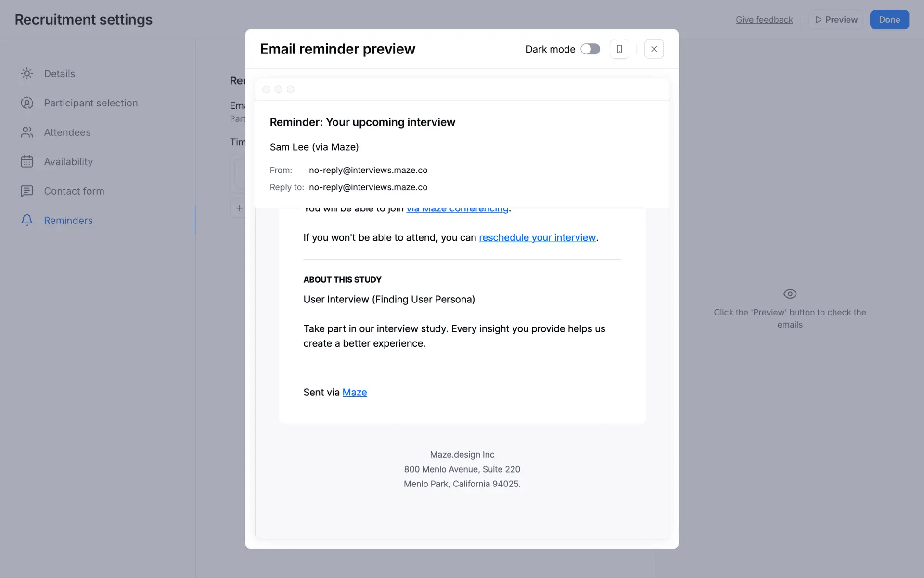Click the Reminders bell icon

tap(27, 221)
